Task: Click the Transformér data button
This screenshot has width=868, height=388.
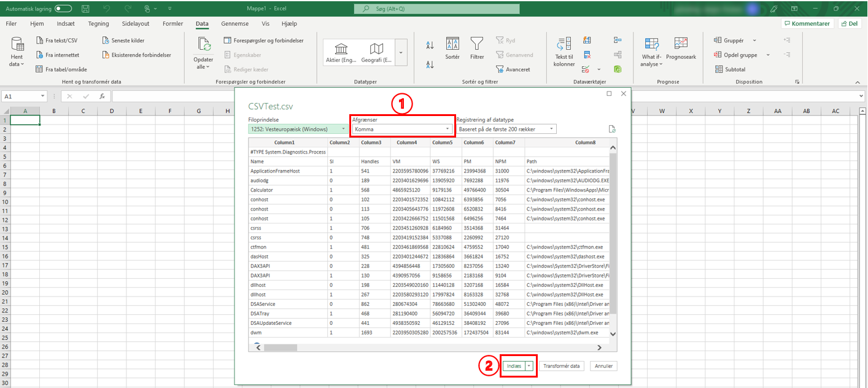Action: tap(562, 366)
